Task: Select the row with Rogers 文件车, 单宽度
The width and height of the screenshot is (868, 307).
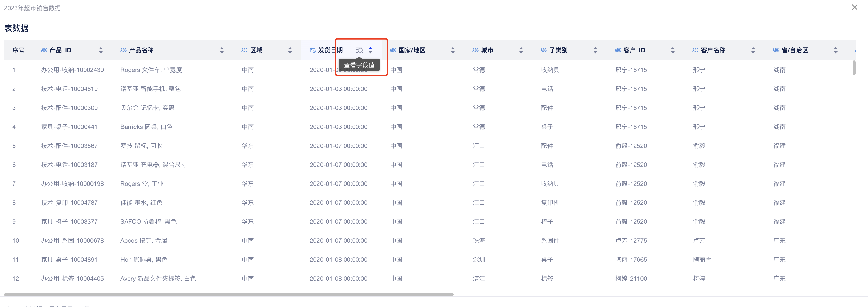Action: point(151,70)
